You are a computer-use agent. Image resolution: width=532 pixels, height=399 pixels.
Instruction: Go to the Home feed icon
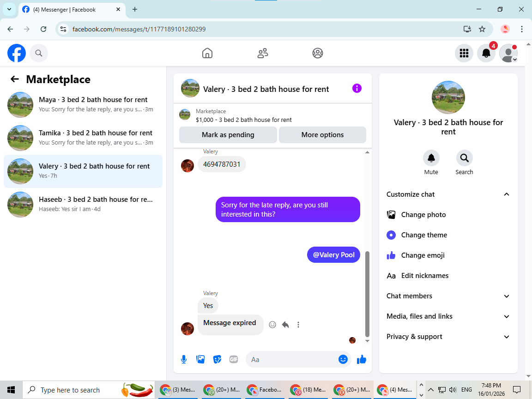click(207, 53)
